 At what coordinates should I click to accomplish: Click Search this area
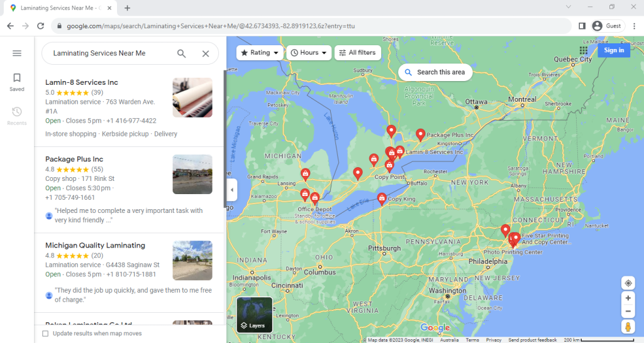click(435, 72)
